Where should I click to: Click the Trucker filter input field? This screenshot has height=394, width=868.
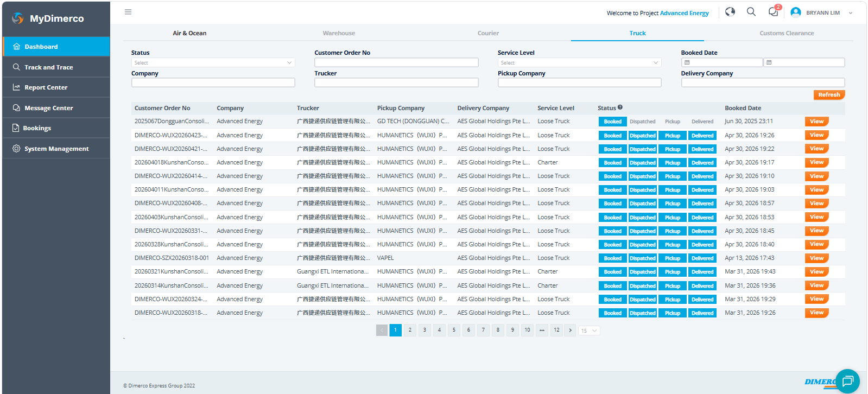[x=396, y=82]
